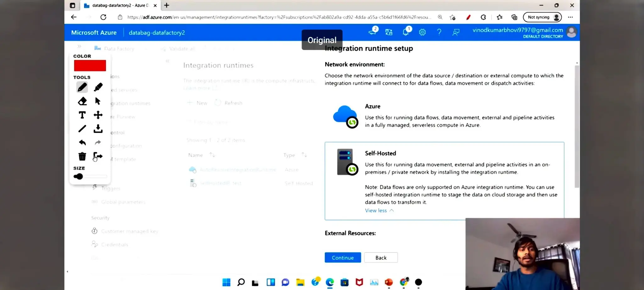Open the help question mark icon
This screenshot has height=290, width=644.
point(439,32)
